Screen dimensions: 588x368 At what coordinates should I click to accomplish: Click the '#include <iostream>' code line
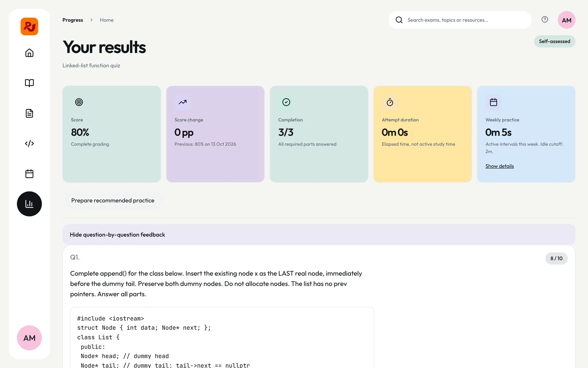point(111,319)
